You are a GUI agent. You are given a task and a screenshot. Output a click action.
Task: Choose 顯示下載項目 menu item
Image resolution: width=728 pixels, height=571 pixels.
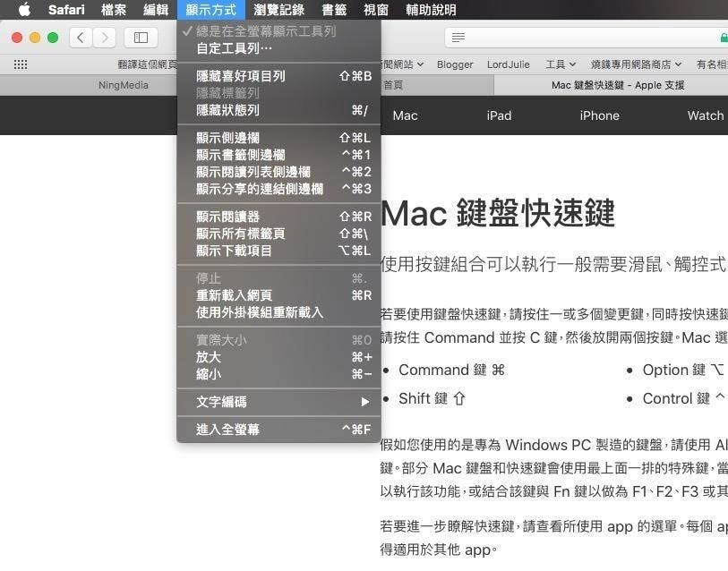[279, 251]
